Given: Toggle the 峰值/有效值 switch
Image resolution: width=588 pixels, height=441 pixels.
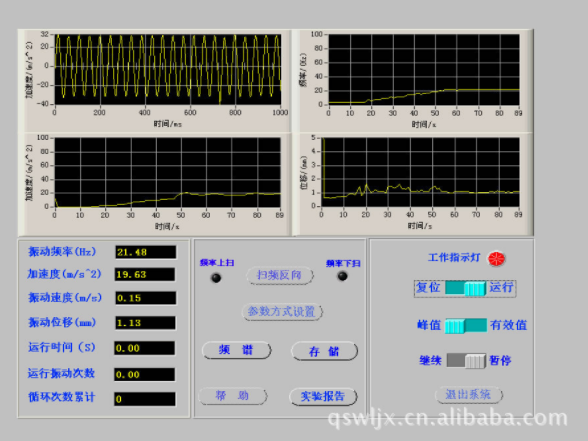Looking at the screenshot, I should pyautogui.click(x=465, y=326).
